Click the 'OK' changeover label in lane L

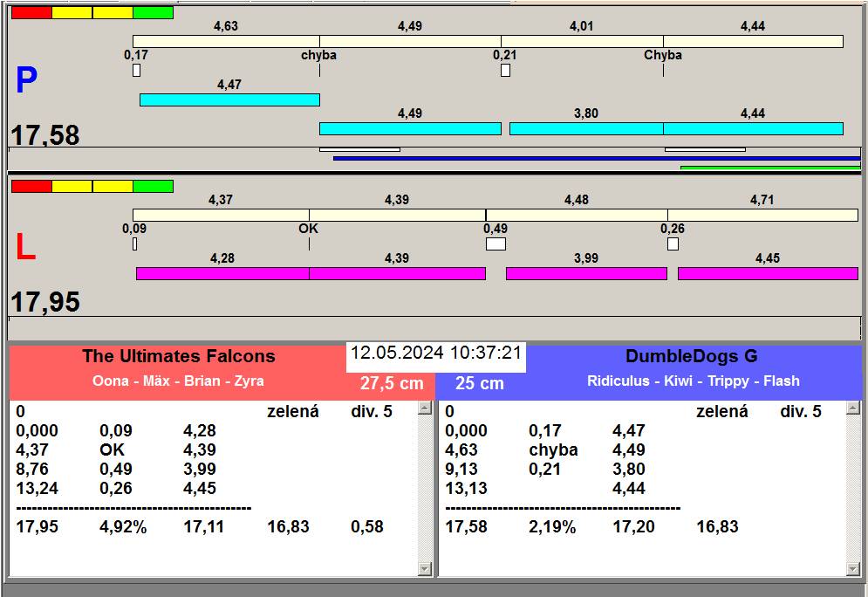308,228
